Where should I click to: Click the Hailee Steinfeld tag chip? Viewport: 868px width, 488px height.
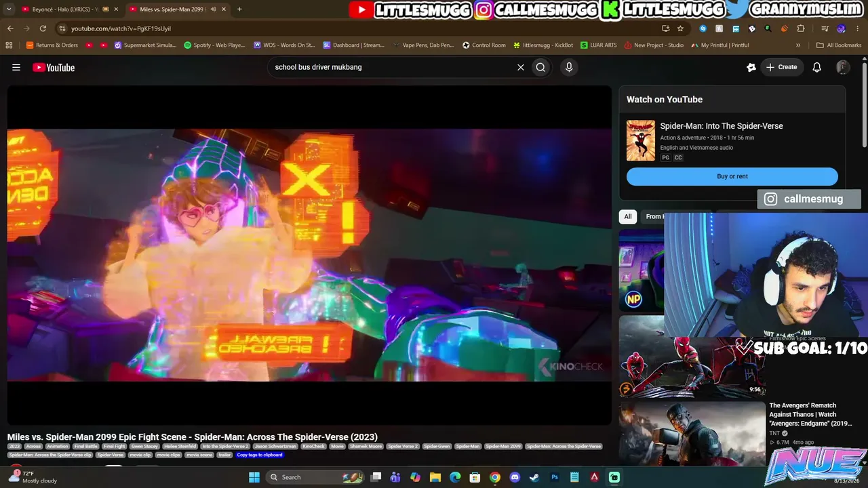[180, 447]
